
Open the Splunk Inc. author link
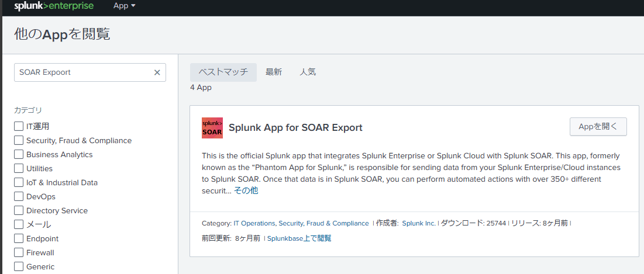[419, 224]
